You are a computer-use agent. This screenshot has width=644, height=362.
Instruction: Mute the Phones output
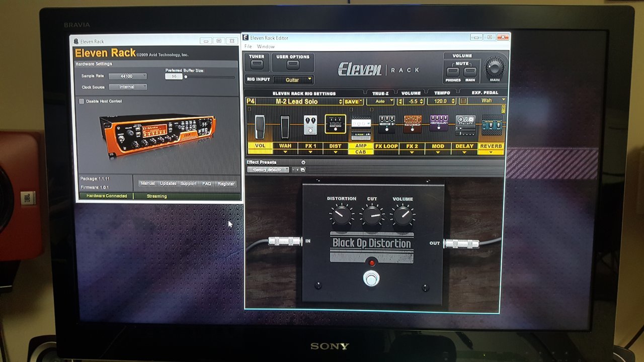[453, 72]
